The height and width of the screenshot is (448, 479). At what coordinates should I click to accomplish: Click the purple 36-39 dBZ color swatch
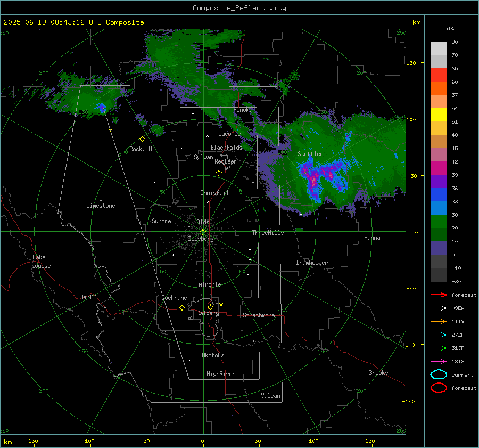(439, 182)
